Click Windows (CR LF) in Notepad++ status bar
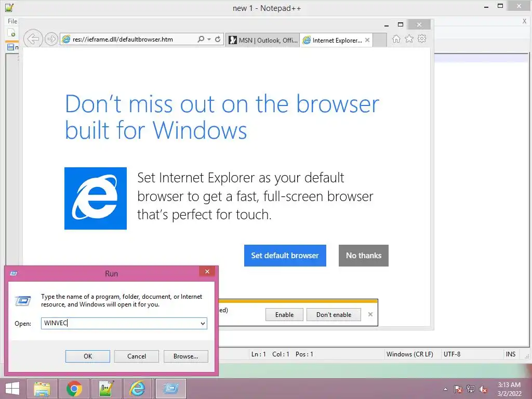532x399 pixels. point(409,354)
